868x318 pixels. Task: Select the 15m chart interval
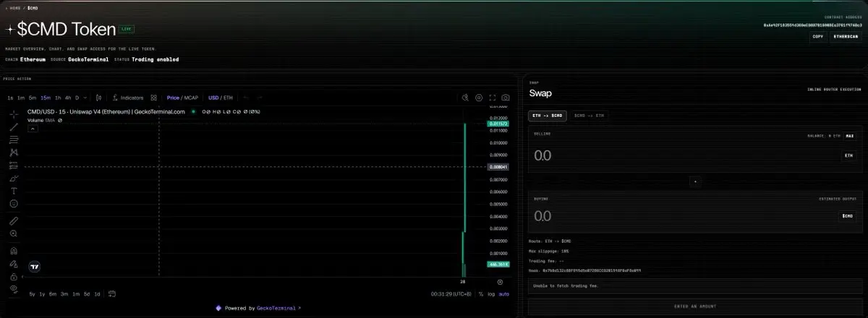(46, 98)
